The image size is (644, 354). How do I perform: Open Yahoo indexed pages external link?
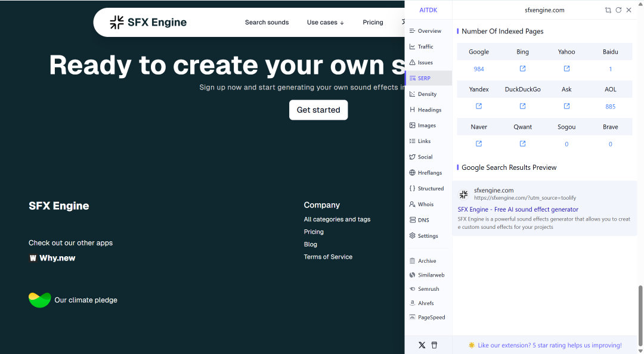(x=566, y=69)
